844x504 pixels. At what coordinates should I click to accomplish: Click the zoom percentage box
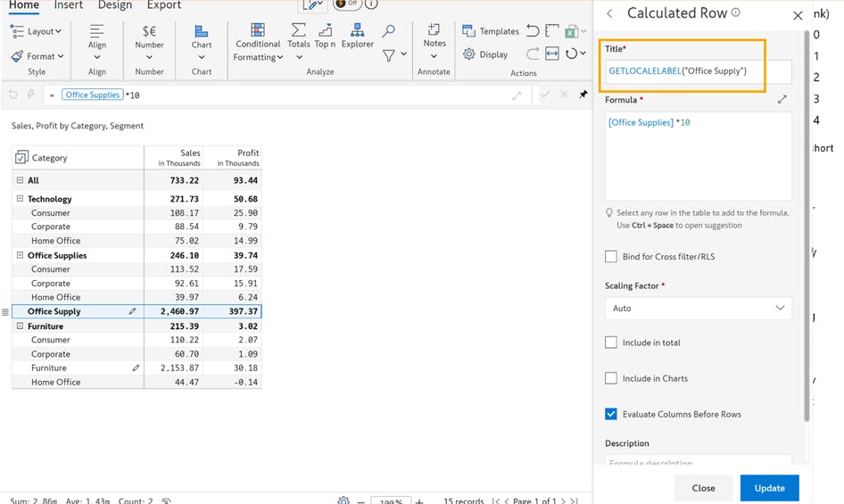pos(391,500)
